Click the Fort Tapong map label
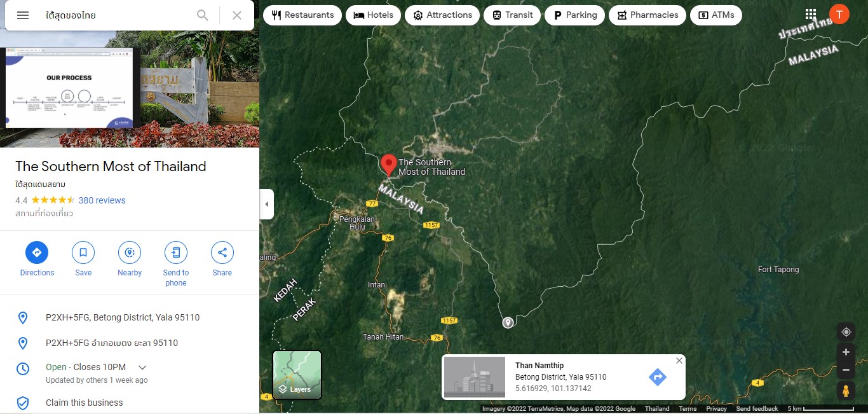 (778, 270)
